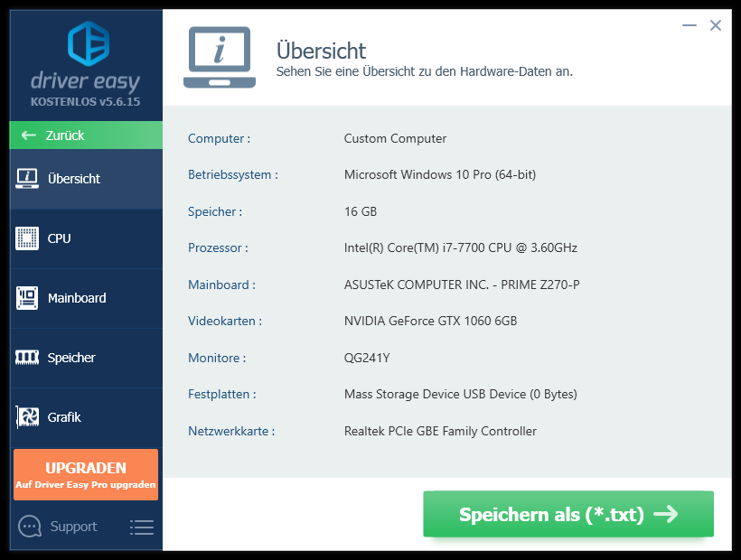Viewport: 741px width, 560px height.
Task: Click the 'Monitore :' label
Action: point(217,358)
